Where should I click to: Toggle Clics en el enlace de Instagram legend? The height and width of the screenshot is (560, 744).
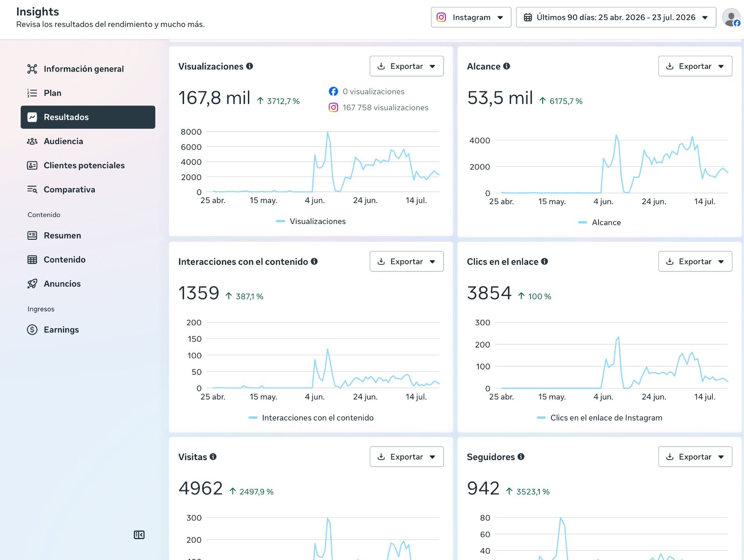point(599,418)
